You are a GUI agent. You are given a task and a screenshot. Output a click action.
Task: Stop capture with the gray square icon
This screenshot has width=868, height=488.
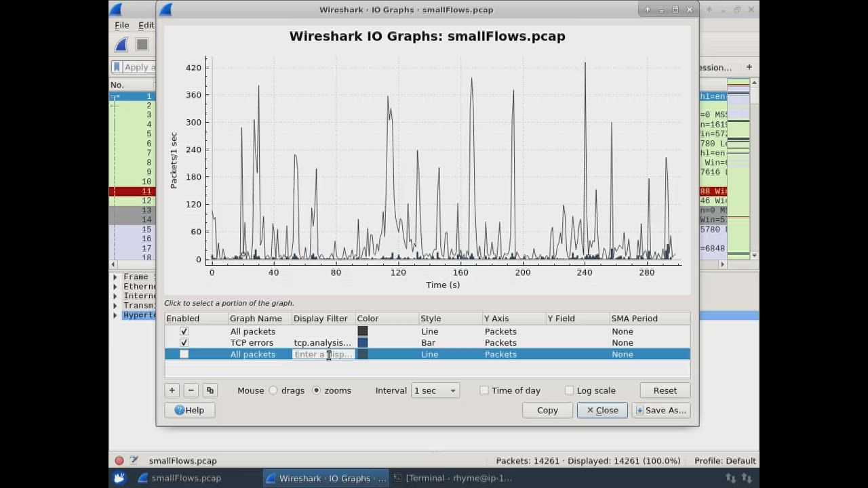142,45
